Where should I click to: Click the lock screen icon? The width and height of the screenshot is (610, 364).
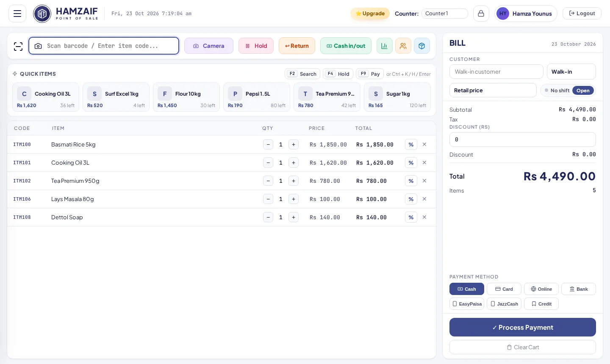[481, 14]
